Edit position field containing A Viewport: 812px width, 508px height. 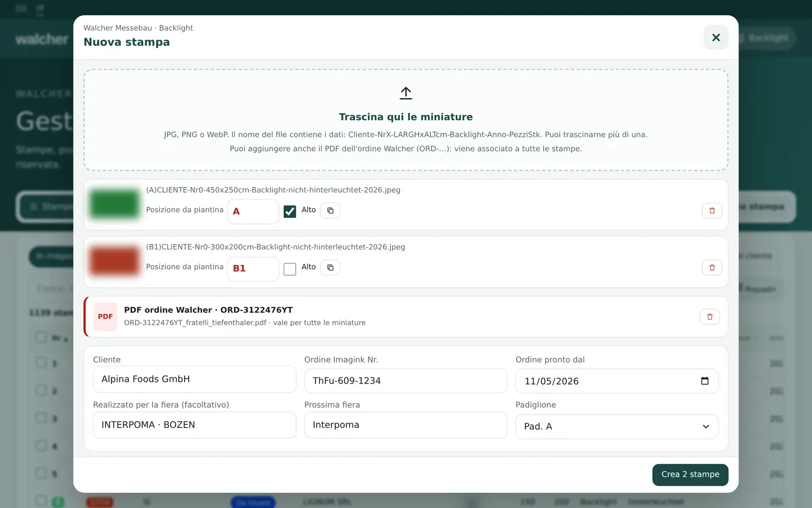click(x=253, y=211)
